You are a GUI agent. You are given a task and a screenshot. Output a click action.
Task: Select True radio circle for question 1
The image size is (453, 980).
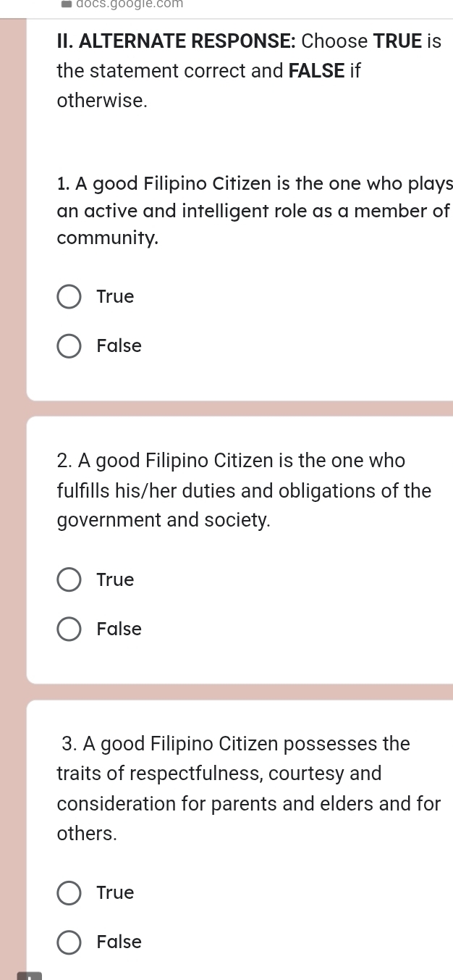[69, 297]
